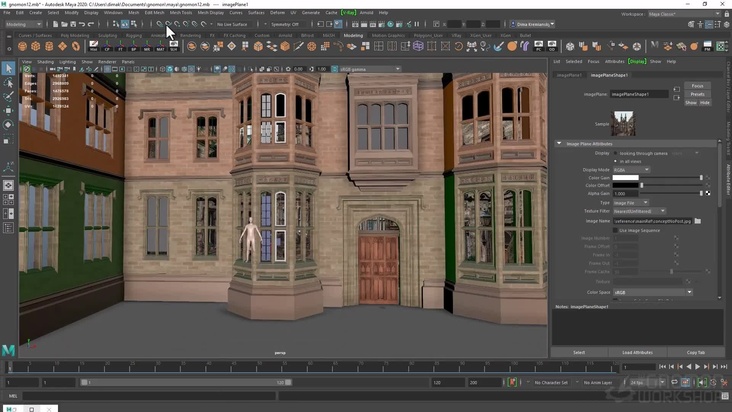The height and width of the screenshot is (412, 732).
Task: Create a polygon cube from the shelf
Action: 35,46
